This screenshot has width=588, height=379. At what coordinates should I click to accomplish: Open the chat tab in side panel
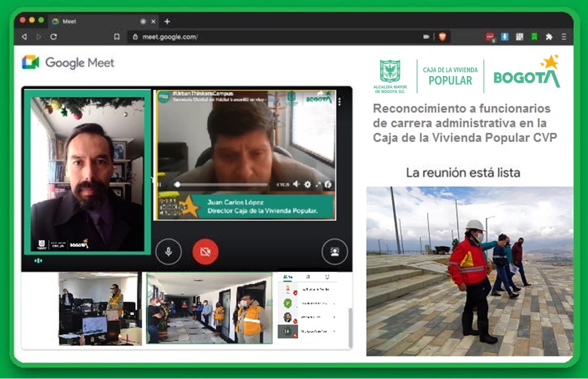pos(308,277)
